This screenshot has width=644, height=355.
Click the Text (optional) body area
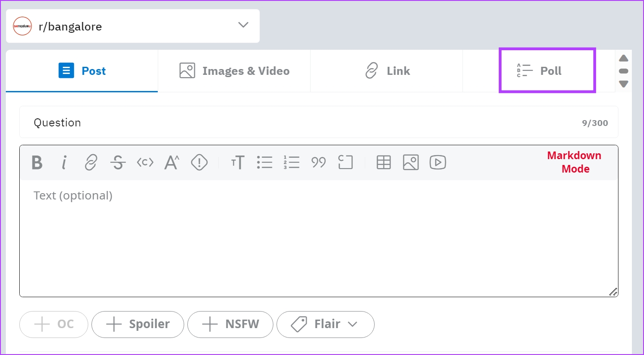[319, 238]
